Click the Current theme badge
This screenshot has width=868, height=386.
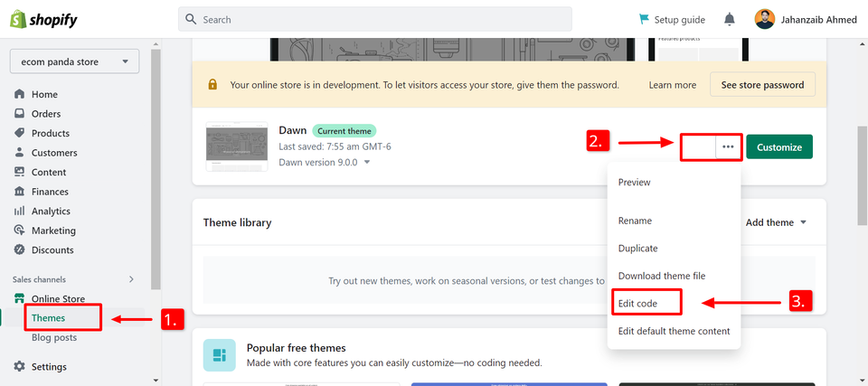tap(344, 131)
